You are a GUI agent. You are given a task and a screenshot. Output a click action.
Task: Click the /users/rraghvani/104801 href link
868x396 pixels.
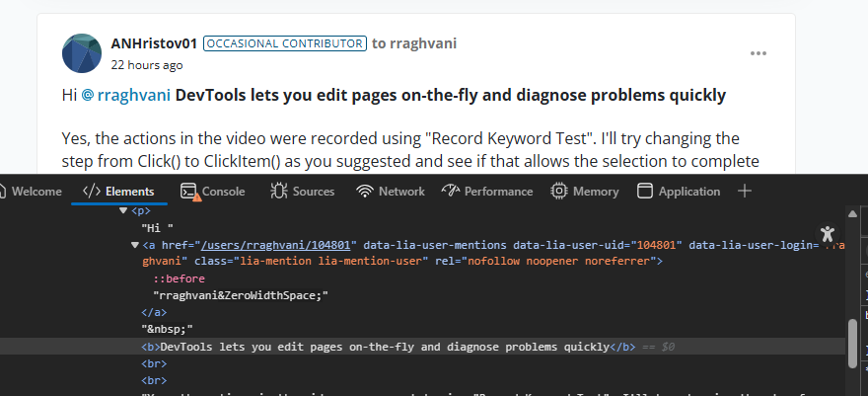(279, 244)
